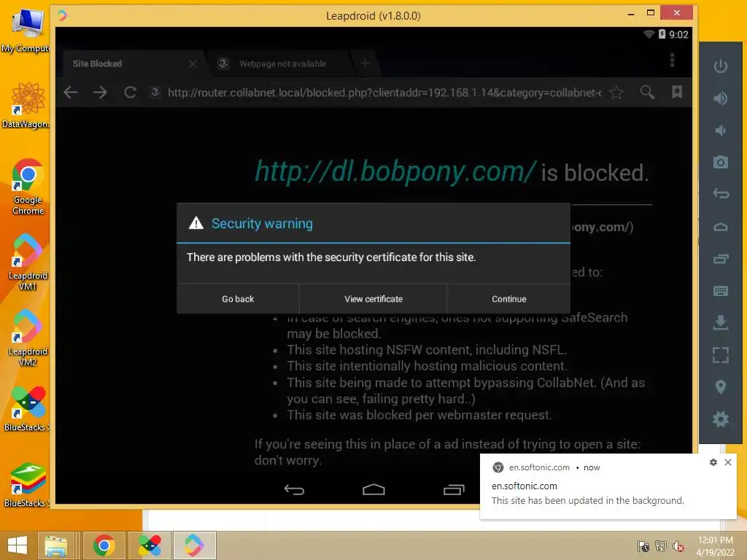
Task: Toggle the keyboard icon in Leapdroid sidebar
Action: tap(720, 290)
